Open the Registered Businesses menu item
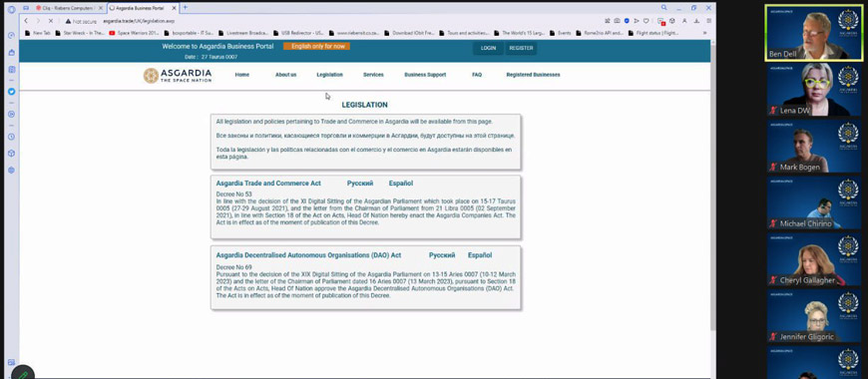 (533, 75)
